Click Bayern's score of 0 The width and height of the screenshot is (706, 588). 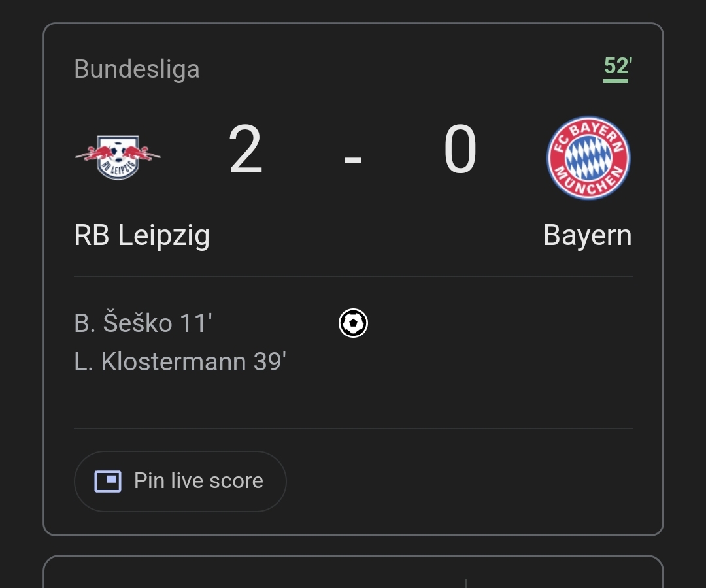(x=460, y=150)
